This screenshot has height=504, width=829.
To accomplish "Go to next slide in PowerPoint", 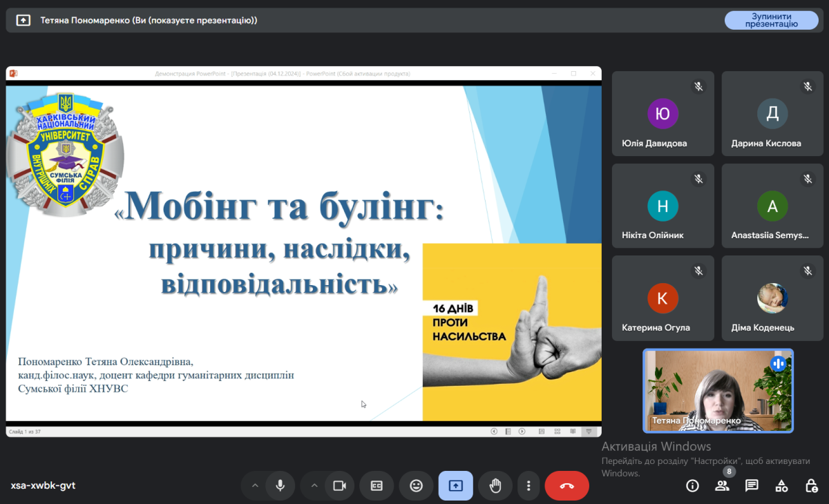I will click(522, 432).
